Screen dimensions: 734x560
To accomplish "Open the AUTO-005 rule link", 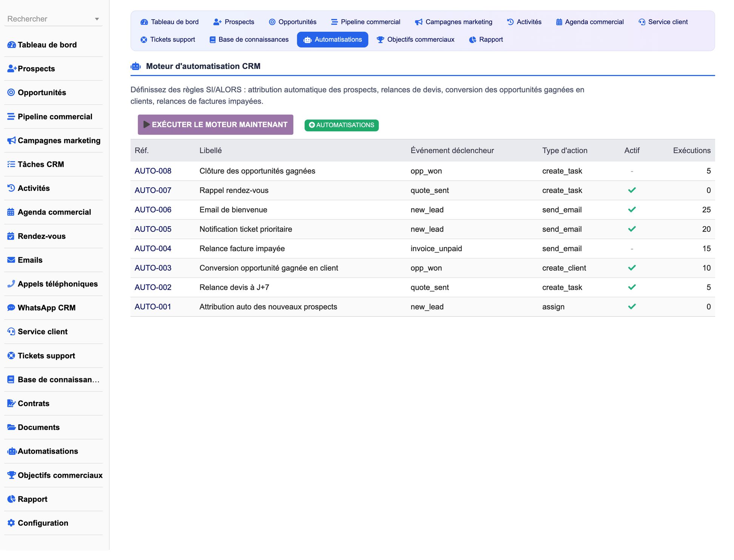I will [153, 229].
